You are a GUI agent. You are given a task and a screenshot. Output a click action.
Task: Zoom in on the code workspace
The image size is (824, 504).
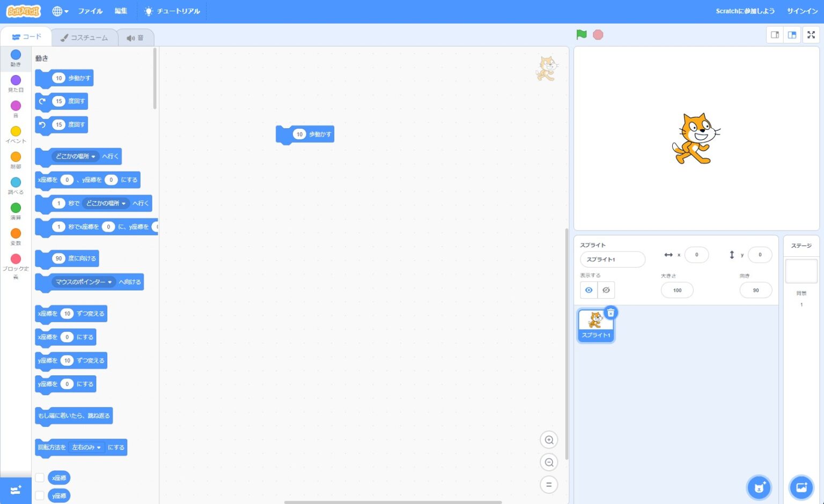(549, 440)
